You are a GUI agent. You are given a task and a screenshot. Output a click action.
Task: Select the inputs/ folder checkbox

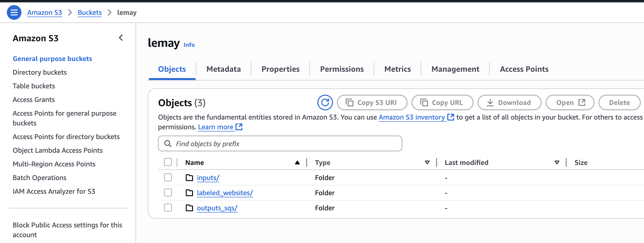[168, 177]
